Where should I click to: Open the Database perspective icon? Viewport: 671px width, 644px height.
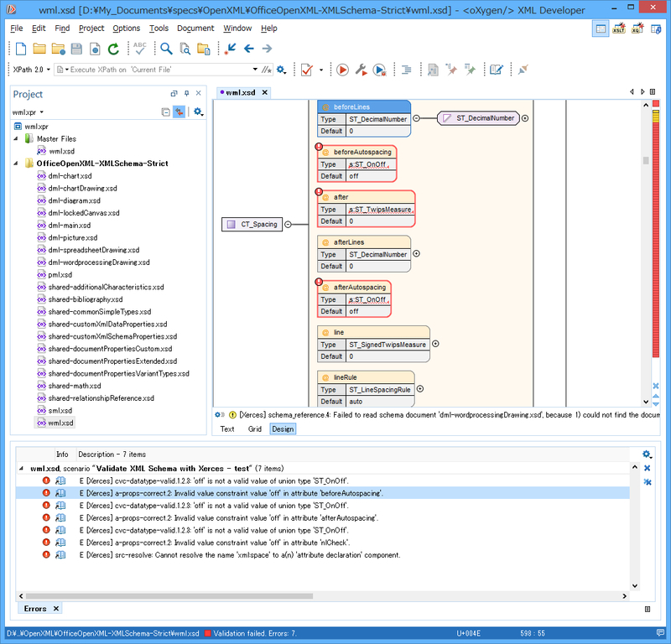[x=656, y=27]
